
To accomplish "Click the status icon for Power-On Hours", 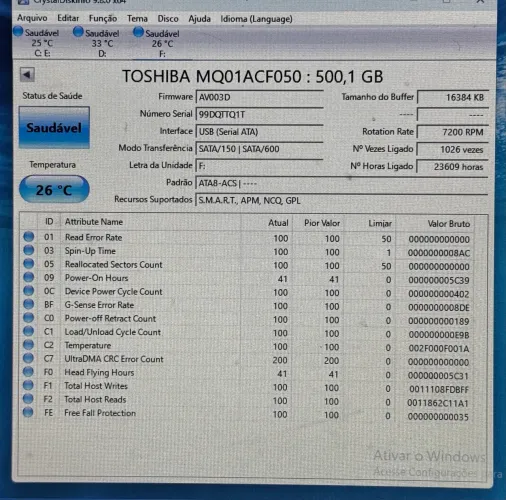I will [x=29, y=277].
